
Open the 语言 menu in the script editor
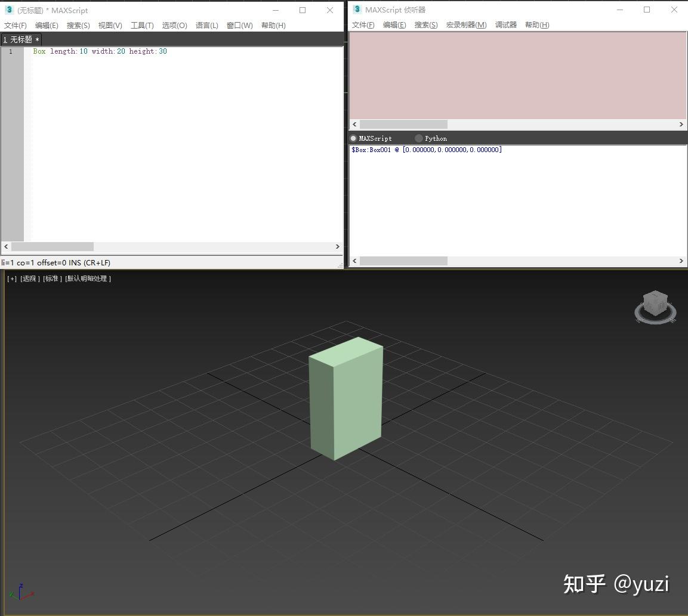(206, 25)
